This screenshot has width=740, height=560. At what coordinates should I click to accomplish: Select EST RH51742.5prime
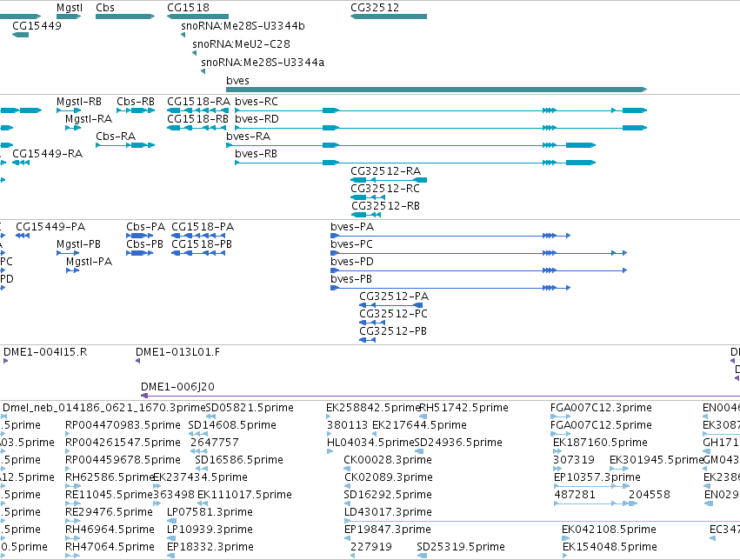[423, 417]
